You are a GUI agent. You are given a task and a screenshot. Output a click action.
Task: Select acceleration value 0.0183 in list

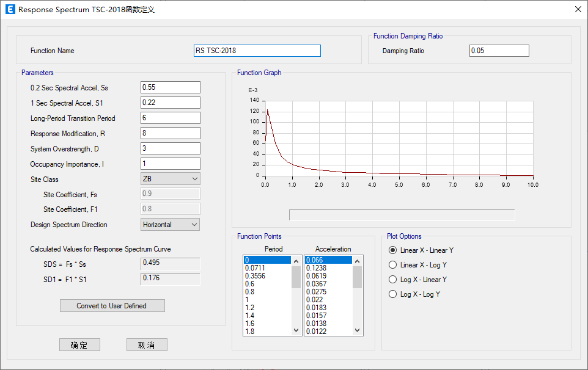point(328,308)
